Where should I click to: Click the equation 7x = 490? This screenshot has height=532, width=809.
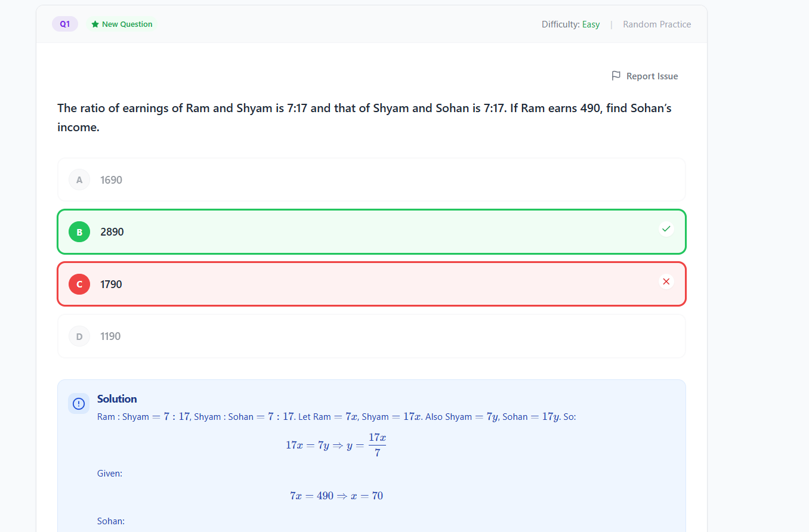336,496
